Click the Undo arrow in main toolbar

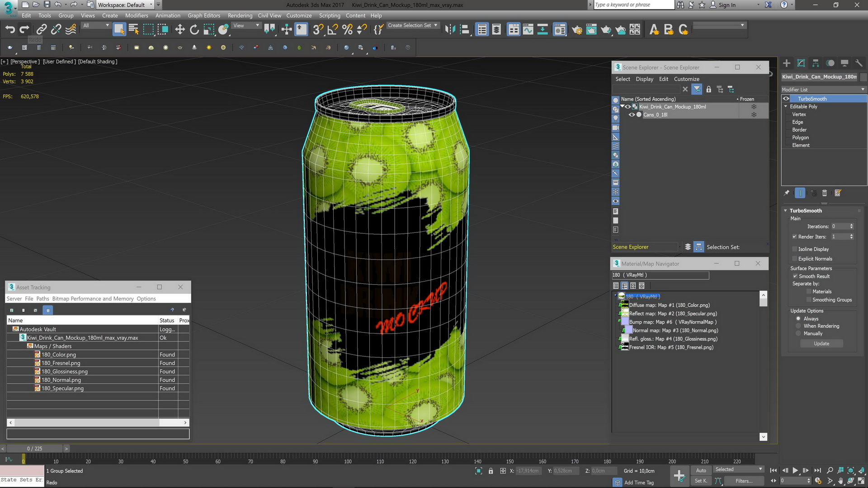pyautogui.click(x=10, y=30)
